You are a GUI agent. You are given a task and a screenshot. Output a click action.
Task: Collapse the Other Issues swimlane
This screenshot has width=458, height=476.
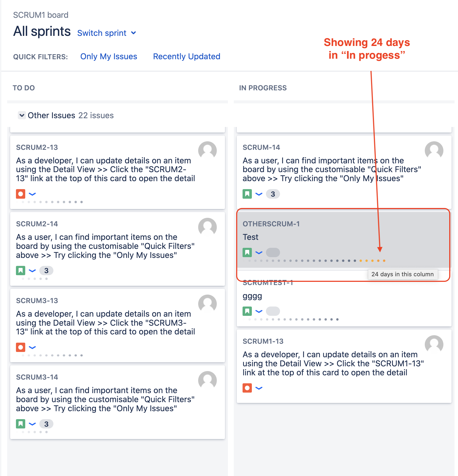22,115
